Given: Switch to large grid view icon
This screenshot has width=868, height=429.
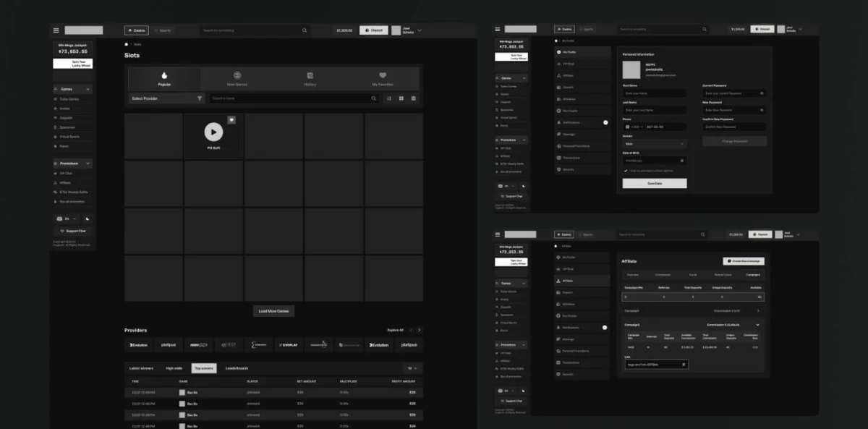Looking at the screenshot, I should point(401,98).
